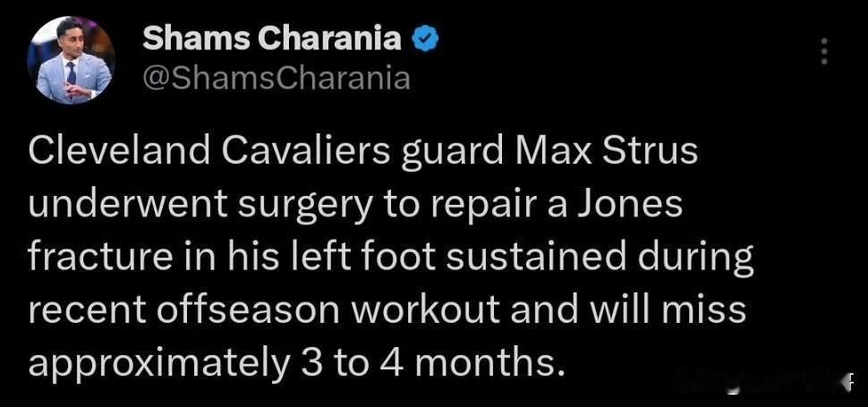Click the word 'recent' in the tweet
Screen dimensions: 868x407
point(87,312)
